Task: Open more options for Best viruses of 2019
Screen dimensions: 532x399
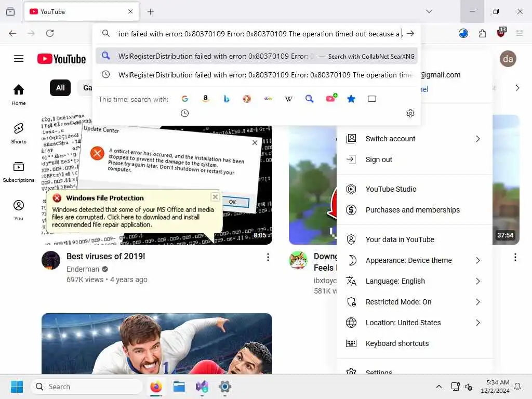Action: (268, 257)
